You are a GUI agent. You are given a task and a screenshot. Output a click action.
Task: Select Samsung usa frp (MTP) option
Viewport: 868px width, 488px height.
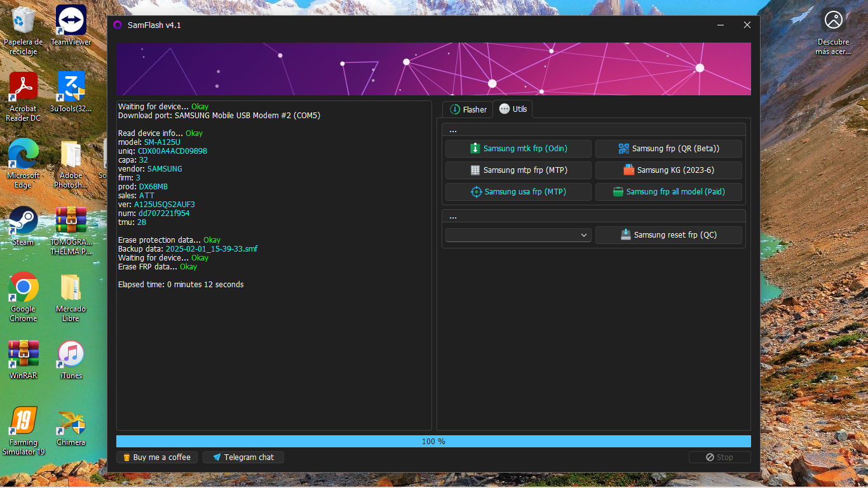point(518,192)
